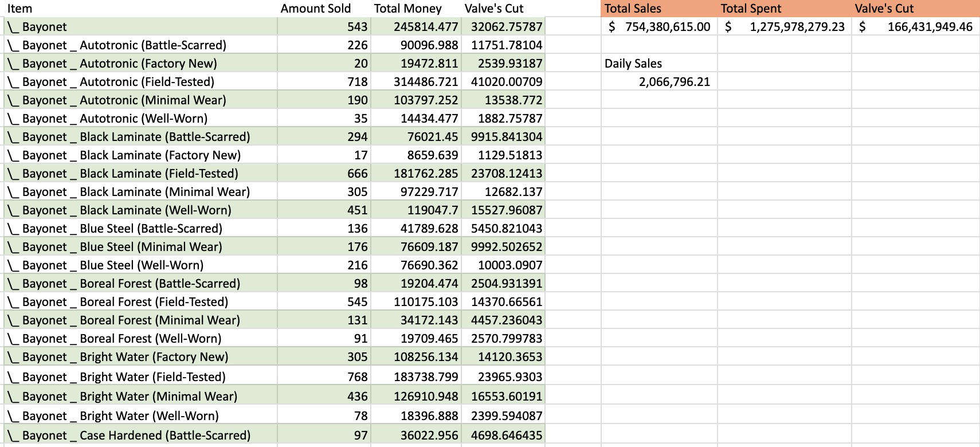Select 'Bayonet _ Boreal Forest (Field-Tested)' cell
Image resolution: width=980 pixels, height=447 pixels.
click(125, 302)
